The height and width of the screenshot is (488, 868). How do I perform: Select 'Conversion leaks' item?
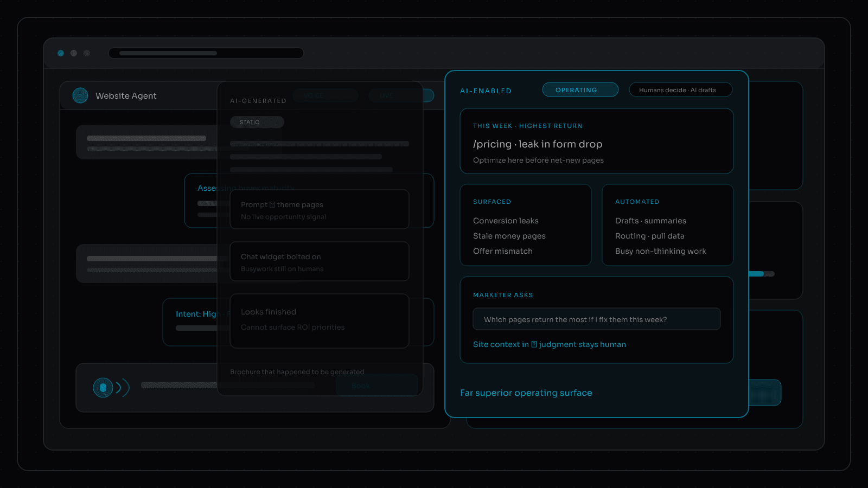click(x=506, y=221)
